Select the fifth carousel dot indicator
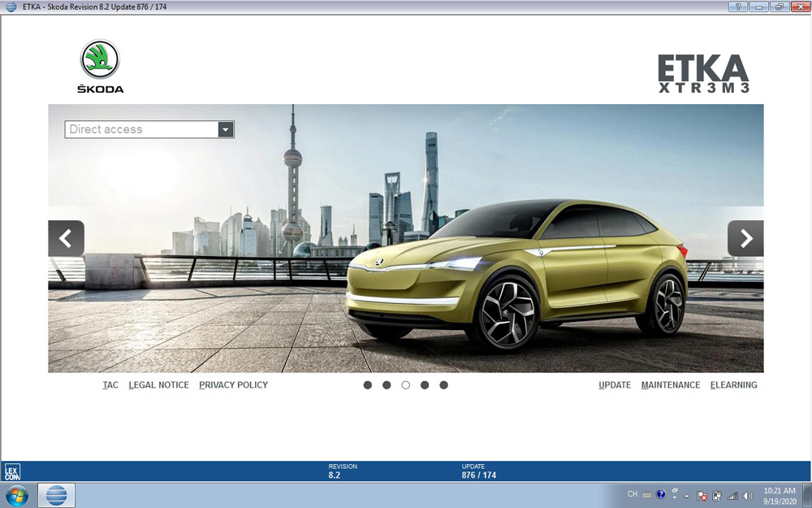This screenshot has width=812, height=508. pyautogui.click(x=444, y=385)
